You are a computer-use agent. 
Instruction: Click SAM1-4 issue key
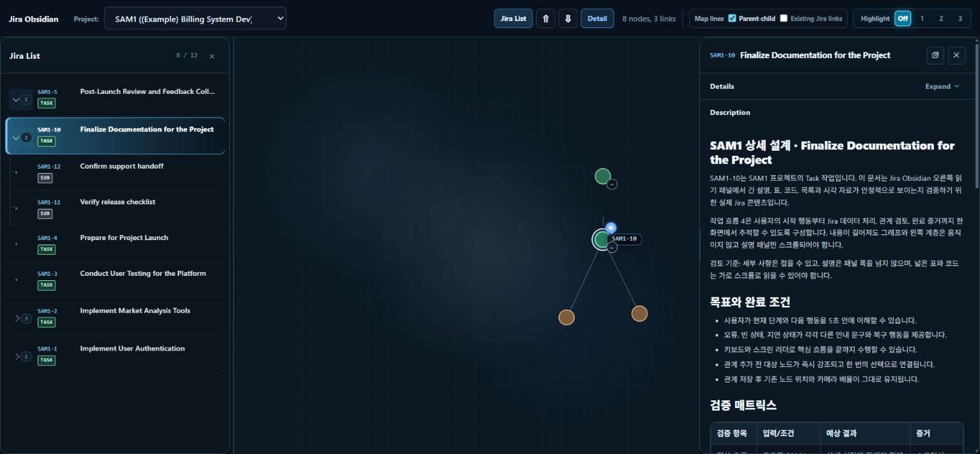[x=47, y=238]
